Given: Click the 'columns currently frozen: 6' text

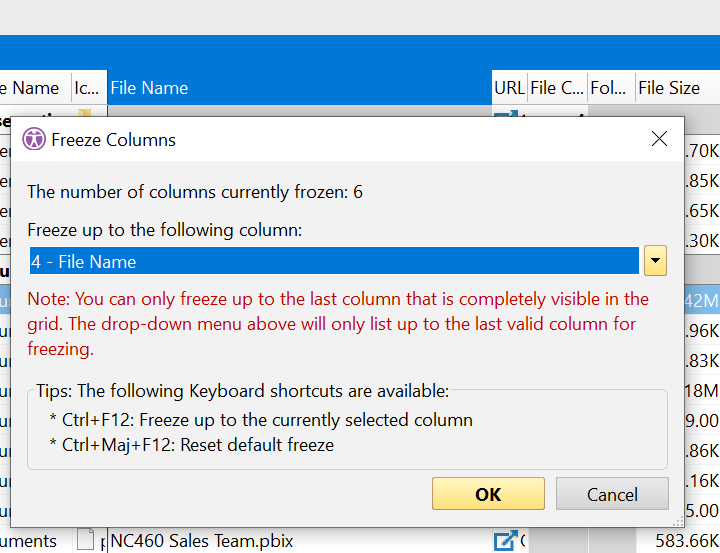Looking at the screenshot, I should pos(195,192).
